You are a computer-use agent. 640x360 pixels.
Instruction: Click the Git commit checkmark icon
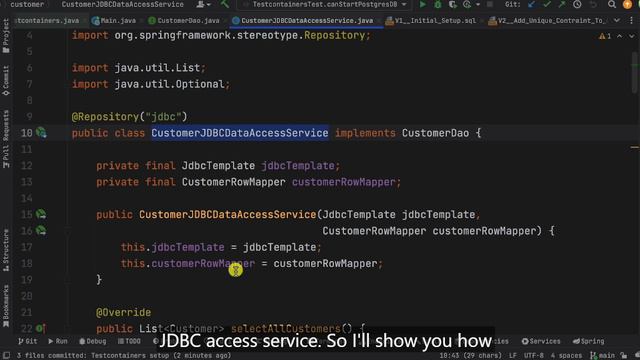[547, 4]
